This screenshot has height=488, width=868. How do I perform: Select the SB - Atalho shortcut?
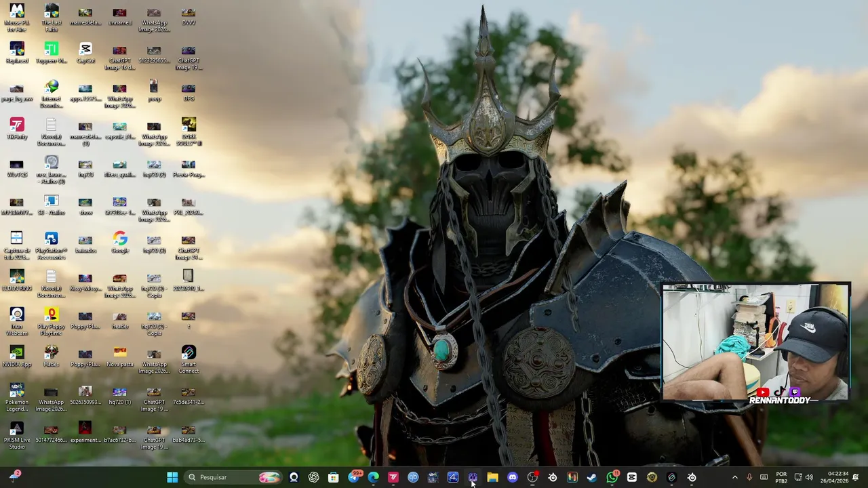point(52,205)
